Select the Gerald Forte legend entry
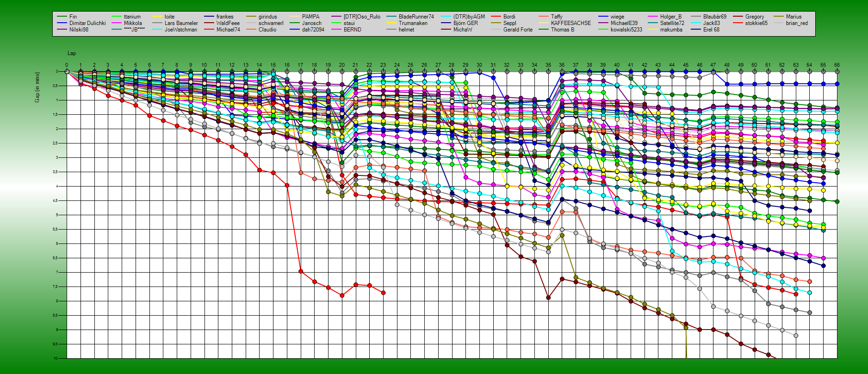The height and width of the screenshot is (374, 868). (x=518, y=30)
